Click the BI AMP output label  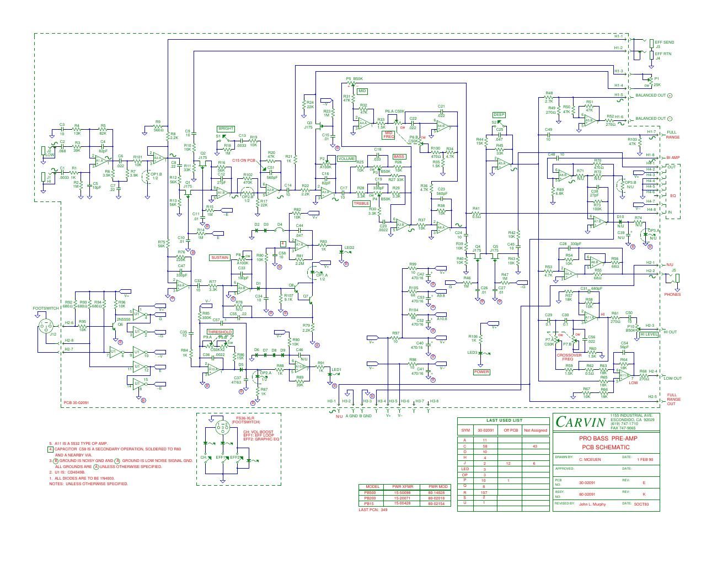pos(673,157)
